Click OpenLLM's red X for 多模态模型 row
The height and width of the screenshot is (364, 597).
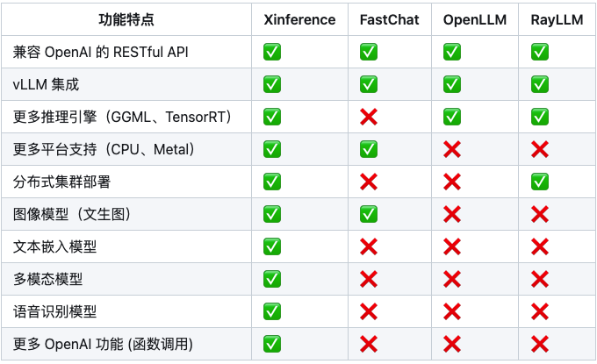click(452, 279)
